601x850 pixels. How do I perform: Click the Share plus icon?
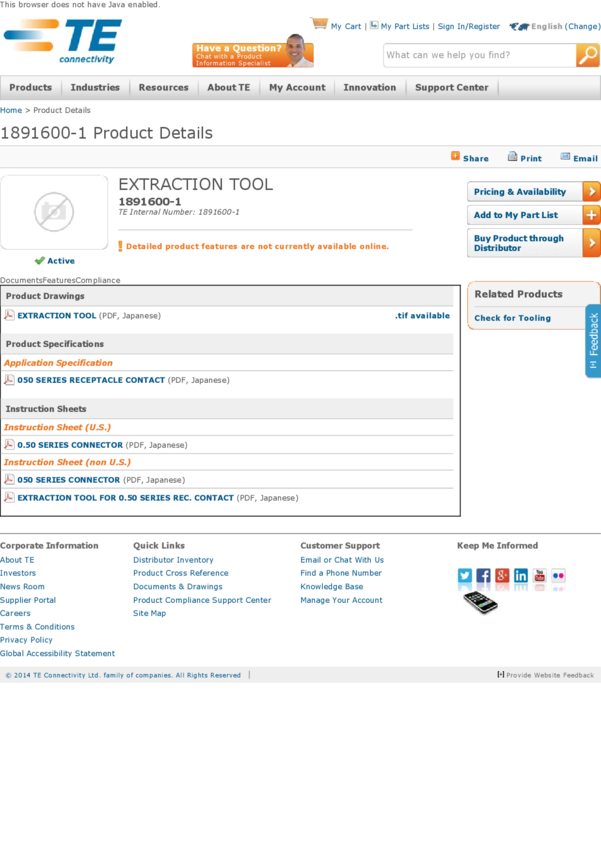455,157
